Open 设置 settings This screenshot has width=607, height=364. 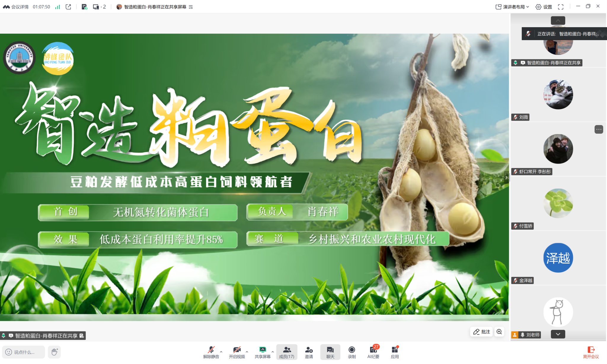pyautogui.click(x=544, y=7)
